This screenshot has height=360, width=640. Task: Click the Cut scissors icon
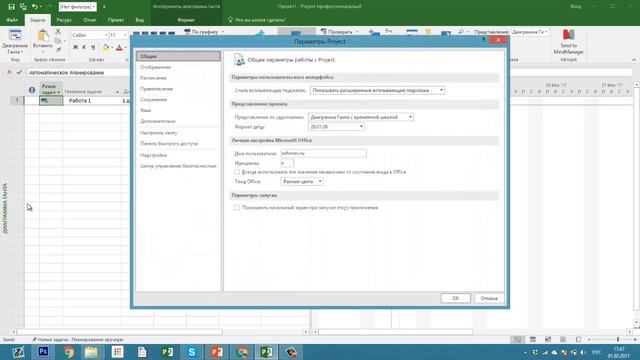pos(58,31)
